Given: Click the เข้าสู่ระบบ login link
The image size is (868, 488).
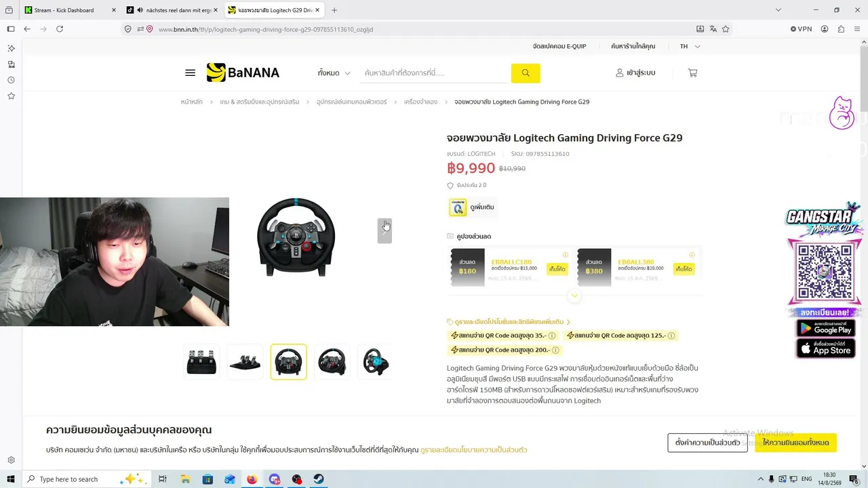Looking at the screenshot, I should pyautogui.click(x=635, y=73).
